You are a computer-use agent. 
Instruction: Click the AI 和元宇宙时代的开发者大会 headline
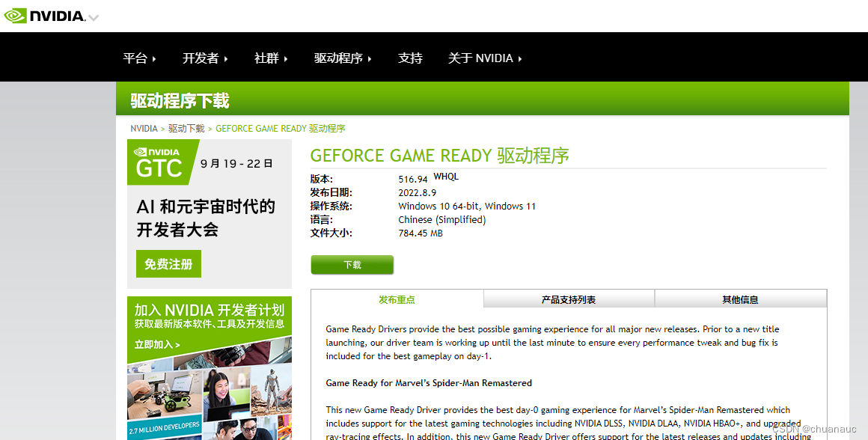[206, 218]
